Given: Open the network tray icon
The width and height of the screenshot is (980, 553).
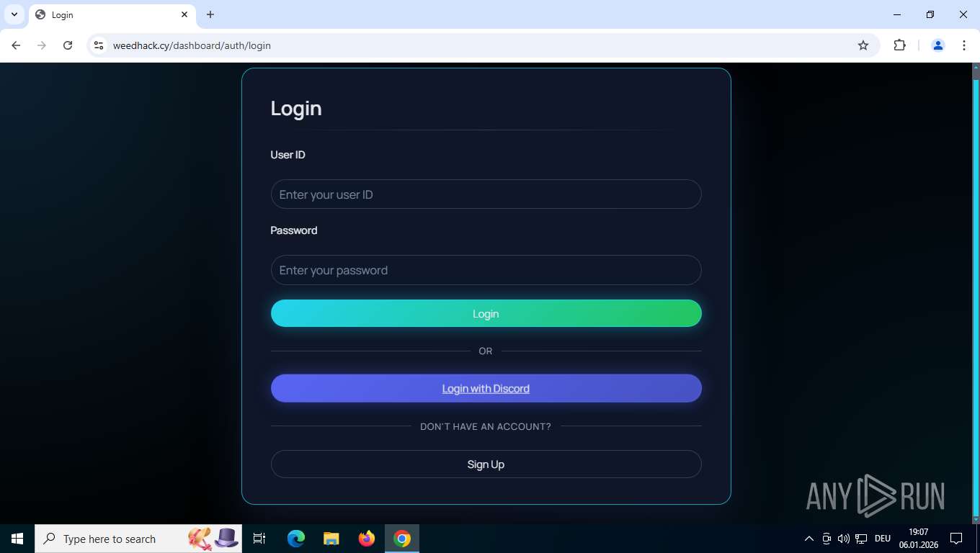Looking at the screenshot, I should 861,539.
